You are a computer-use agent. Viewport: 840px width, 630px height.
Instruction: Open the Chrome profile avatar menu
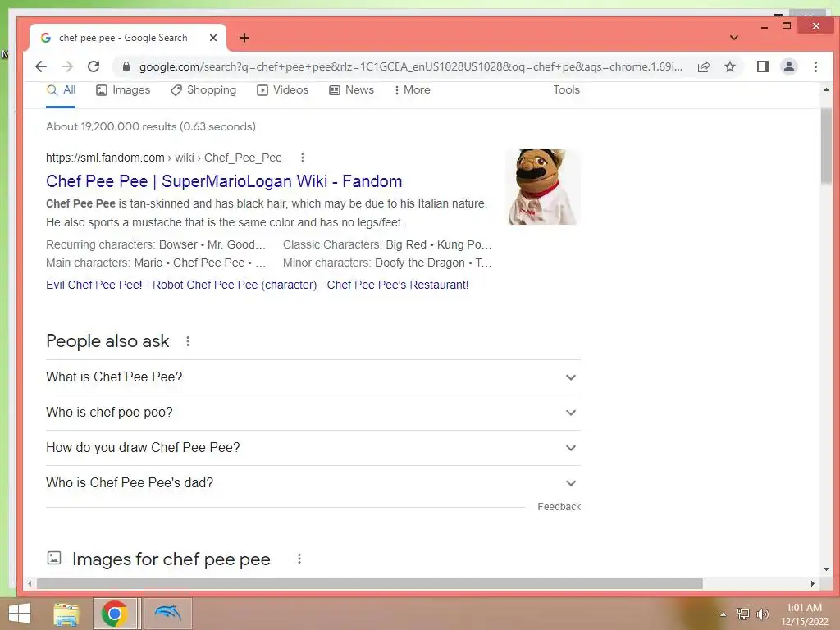point(789,66)
